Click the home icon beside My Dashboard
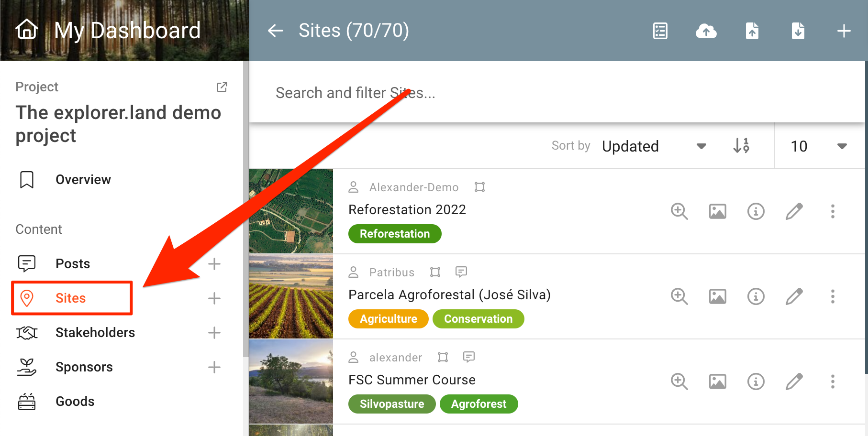 click(27, 30)
